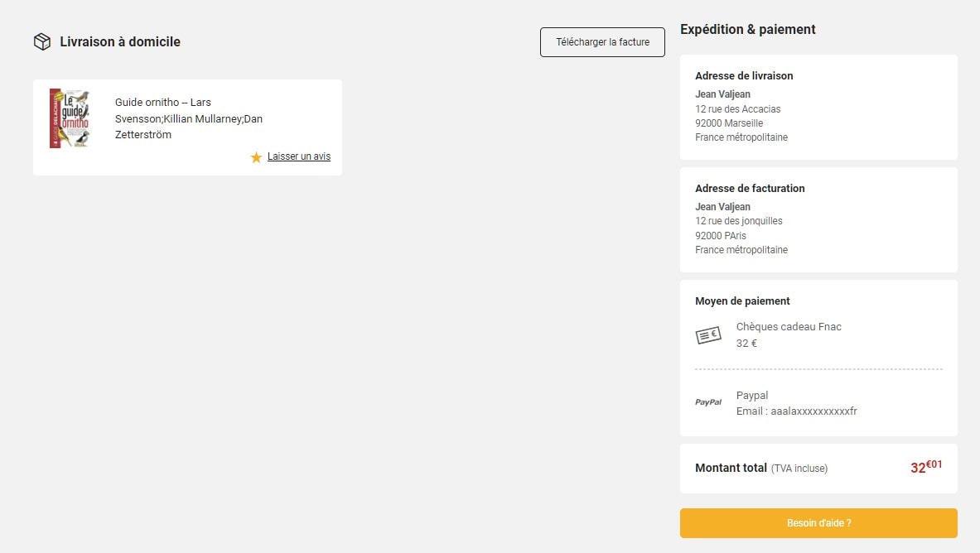The width and height of the screenshot is (980, 553).
Task: Click the Expédition & paiement heading
Action: (747, 29)
